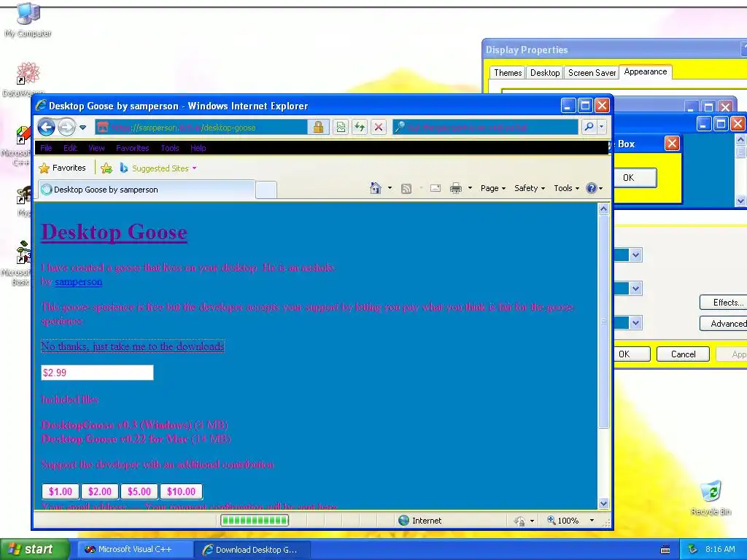Open the Recycle Bin desktop icon
747x560 pixels.
711,497
